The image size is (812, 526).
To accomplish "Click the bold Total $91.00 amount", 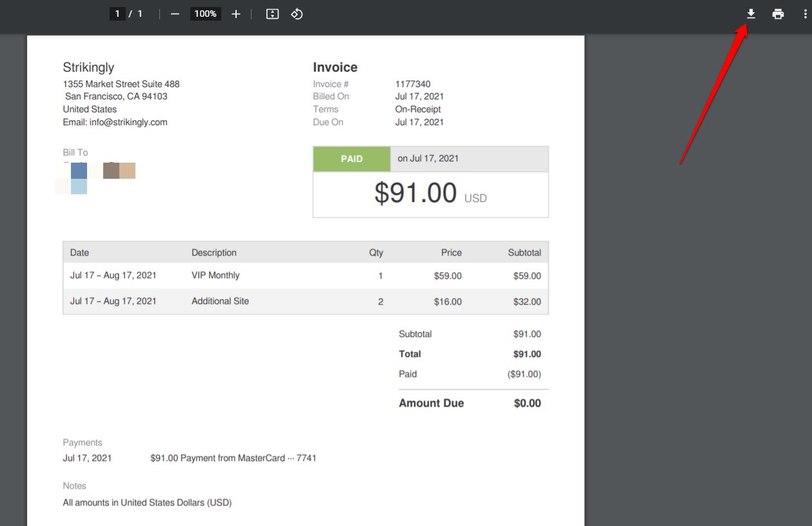I will tap(527, 354).
